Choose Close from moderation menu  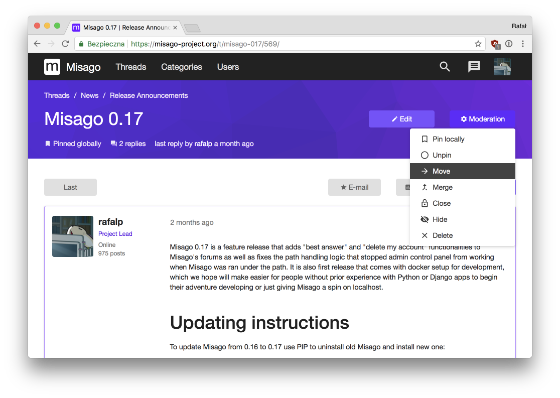click(462, 203)
